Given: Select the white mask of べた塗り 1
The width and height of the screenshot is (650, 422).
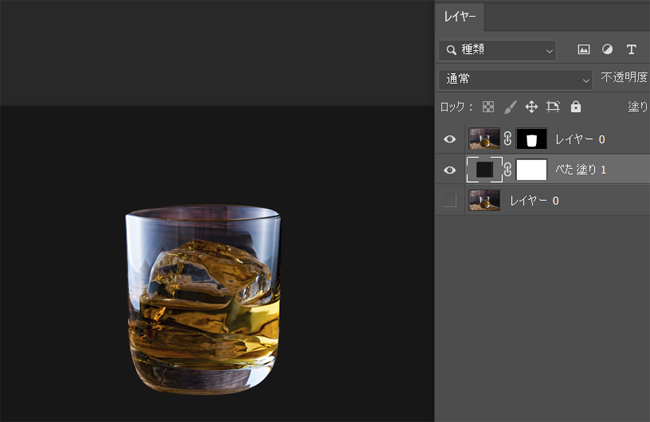Looking at the screenshot, I should [x=532, y=170].
